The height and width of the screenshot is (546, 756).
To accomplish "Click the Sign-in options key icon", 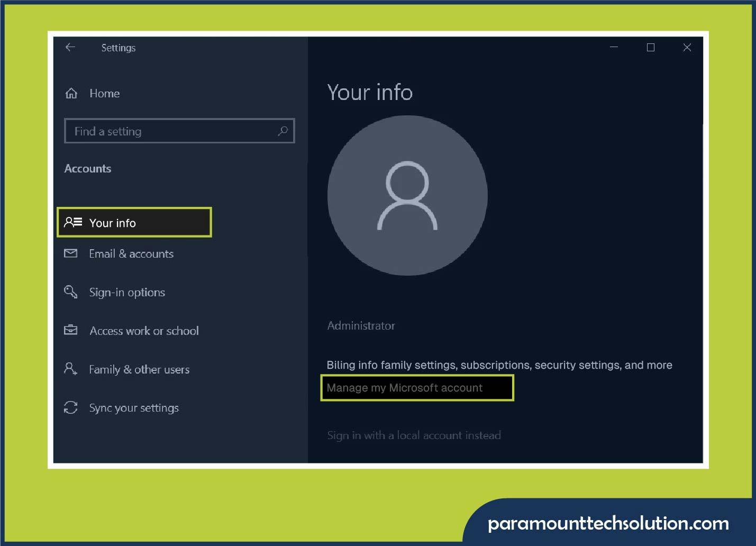I will (x=70, y=292).
